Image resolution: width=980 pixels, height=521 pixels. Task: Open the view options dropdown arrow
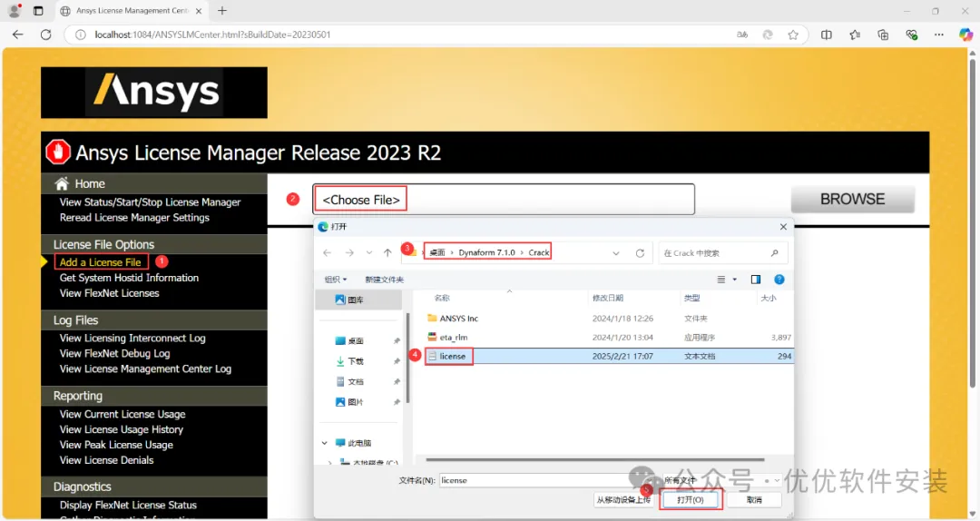pos(735,280)
